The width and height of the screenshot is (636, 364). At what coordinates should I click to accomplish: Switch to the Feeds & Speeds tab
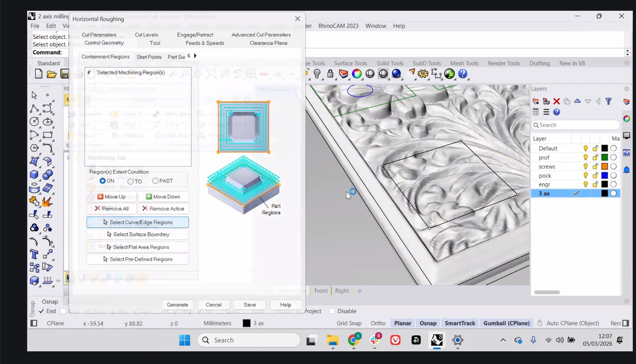(x=205, y=43)
